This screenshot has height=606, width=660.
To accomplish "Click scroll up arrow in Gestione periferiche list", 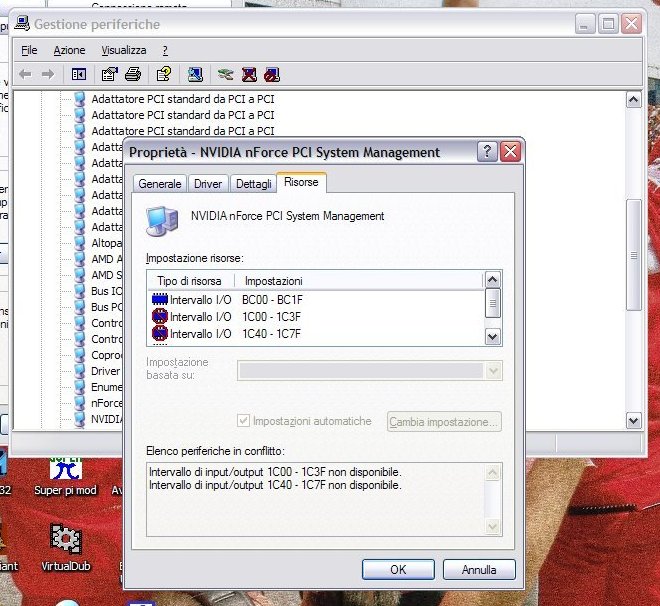I will coord(633,100).
